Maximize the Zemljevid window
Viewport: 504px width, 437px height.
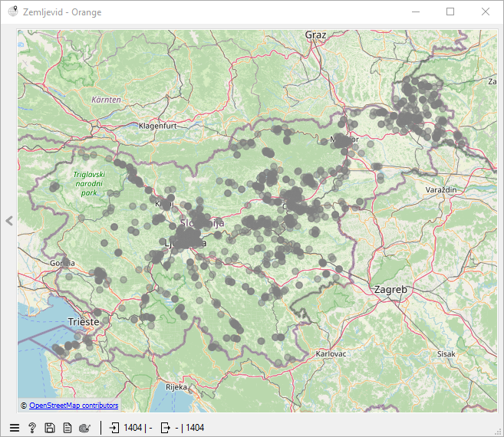click(x=450, y=12)
